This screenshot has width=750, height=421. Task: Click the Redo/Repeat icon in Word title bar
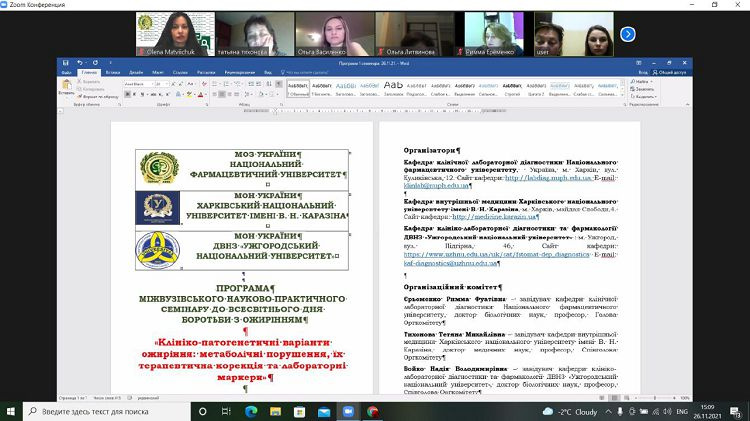[x=95, y=63]
